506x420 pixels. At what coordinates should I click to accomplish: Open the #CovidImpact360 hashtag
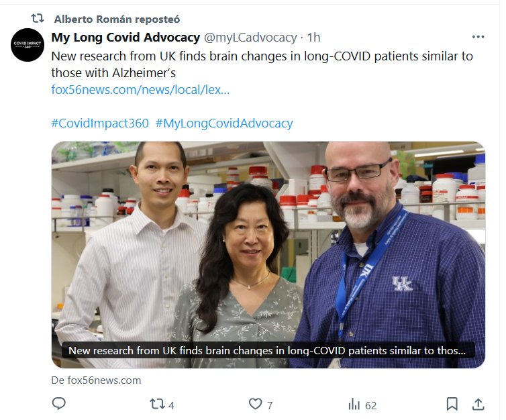[x=100, y=123]
